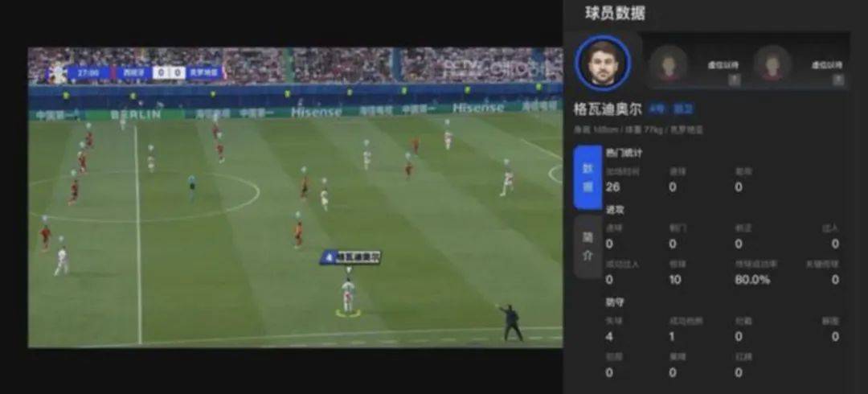Click tournament logo beside the match clock
Viewport: 868px width, 394px height.
(57, 72)
